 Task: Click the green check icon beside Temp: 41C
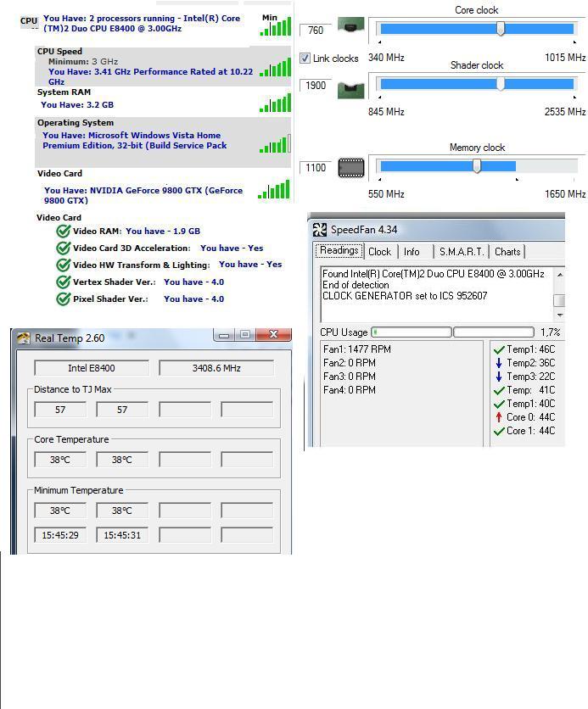pos(499,390)
